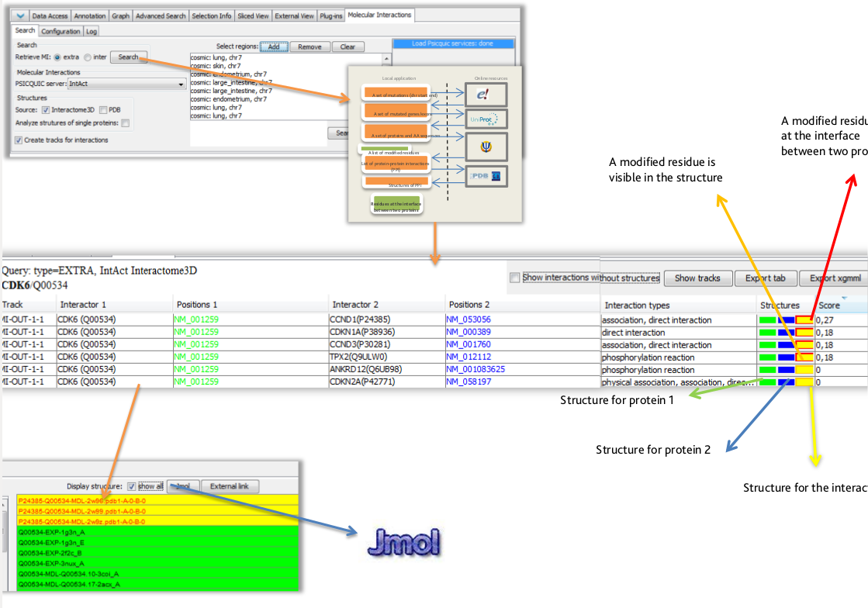Select structure Q00534-MDL-Q00534.10-3coi_A

[x=157, y=574]
